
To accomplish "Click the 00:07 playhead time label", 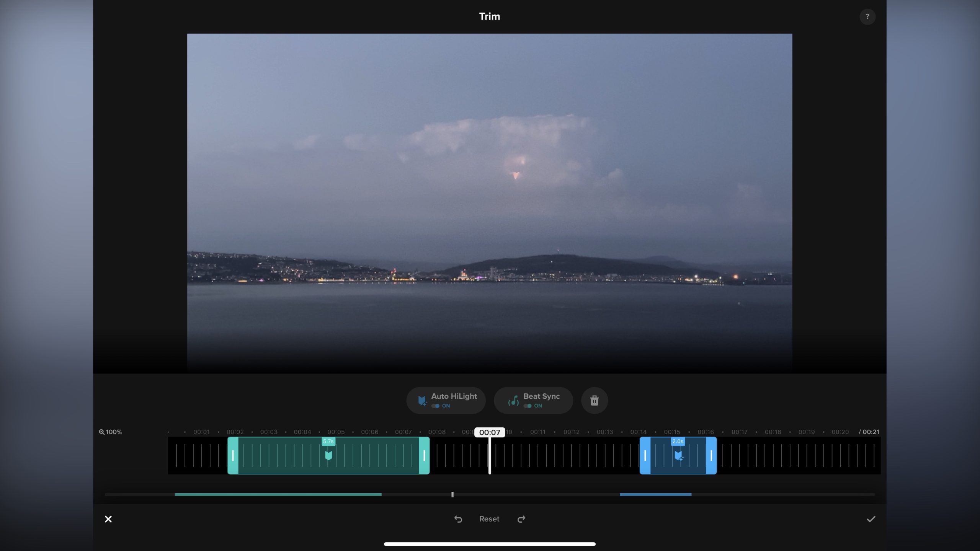I will coord(490,432).
